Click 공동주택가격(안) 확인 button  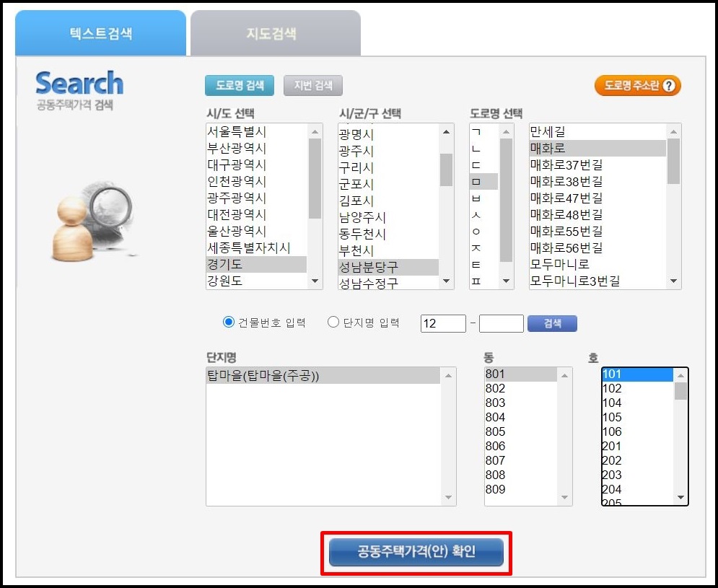click(416, 551)
